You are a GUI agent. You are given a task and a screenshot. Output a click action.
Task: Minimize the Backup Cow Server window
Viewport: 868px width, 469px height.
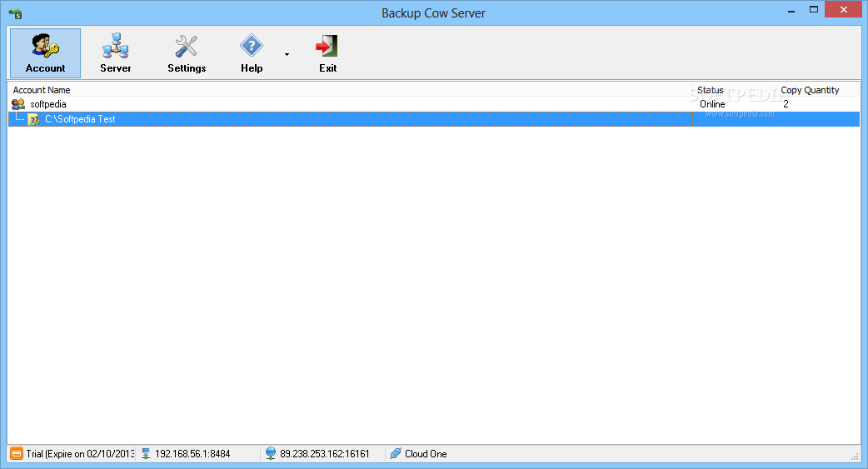coord(791,11)
